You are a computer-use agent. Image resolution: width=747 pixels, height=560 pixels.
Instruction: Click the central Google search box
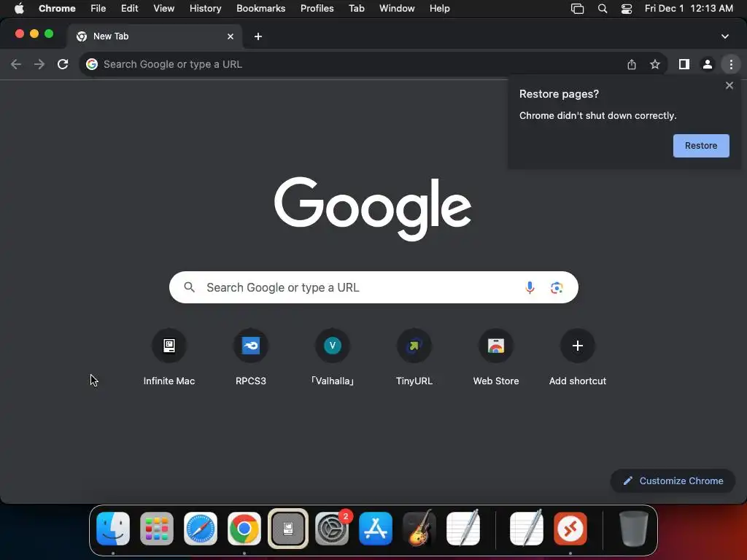[x=373, y=287]
